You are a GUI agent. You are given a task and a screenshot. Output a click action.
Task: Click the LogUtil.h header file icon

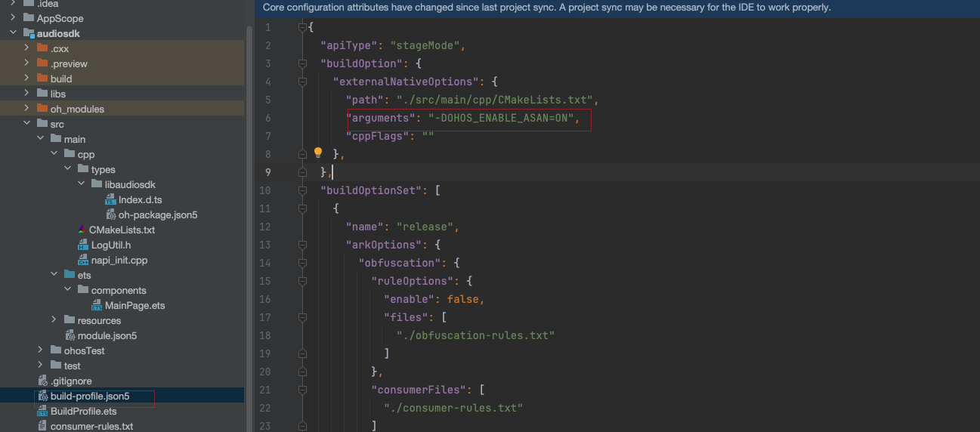83,245
